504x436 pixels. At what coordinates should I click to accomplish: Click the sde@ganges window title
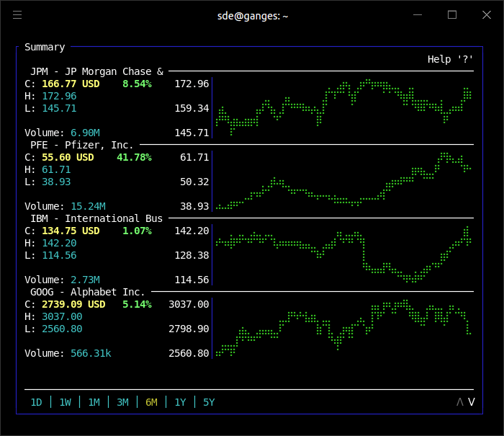click(253, 16)
